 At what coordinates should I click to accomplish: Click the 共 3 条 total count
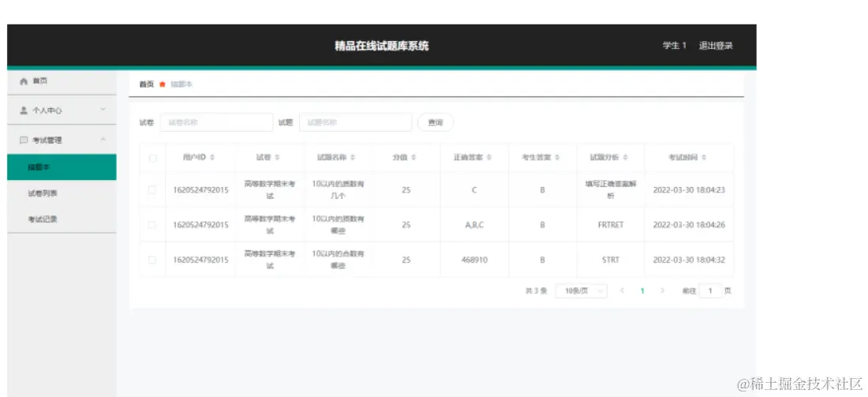tap(536, 290)
